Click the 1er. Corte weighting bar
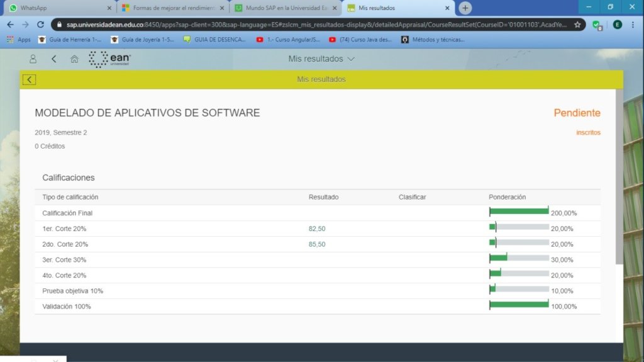The image size is (644, 362). pos(519,227)
